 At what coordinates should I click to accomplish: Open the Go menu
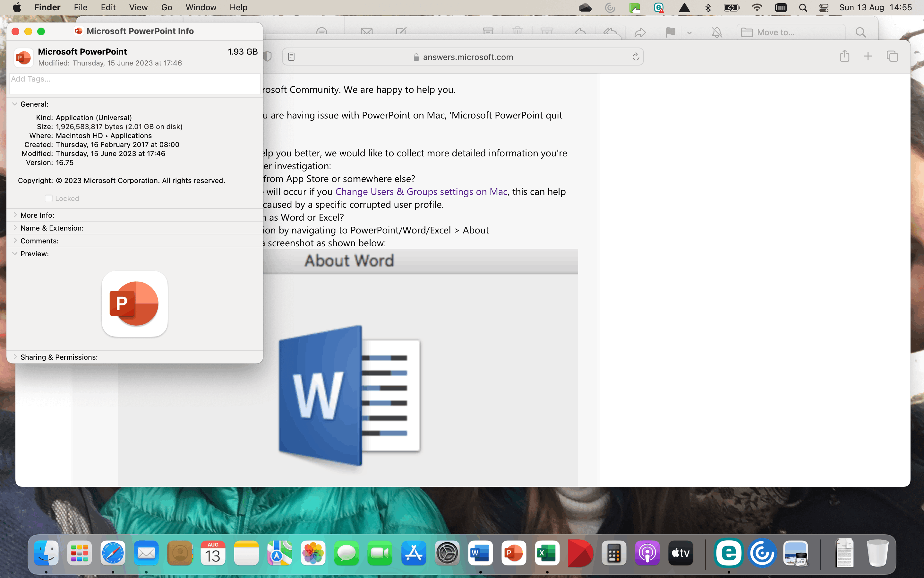coord(167,7)
